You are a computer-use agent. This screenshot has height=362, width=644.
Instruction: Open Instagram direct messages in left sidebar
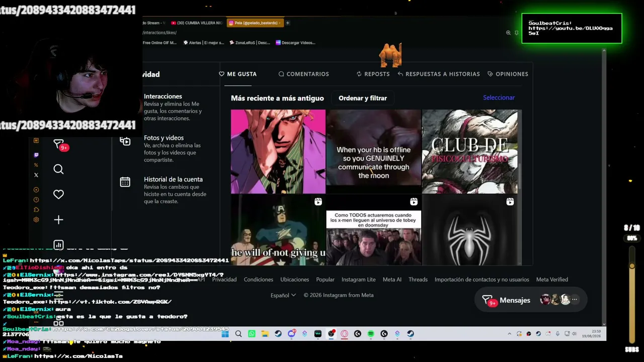[x=59, y=144]
